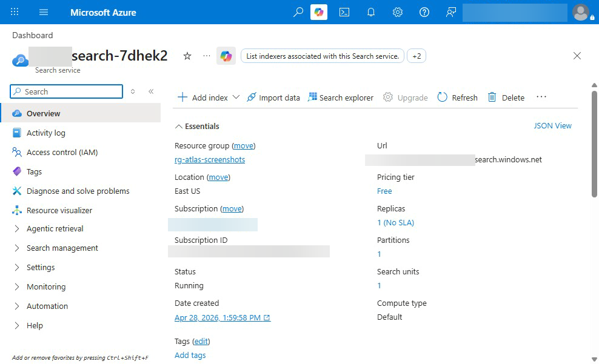Open the account avatar menu
The width and height of the screenshot is (599, 364).
(x=581, y=12)
